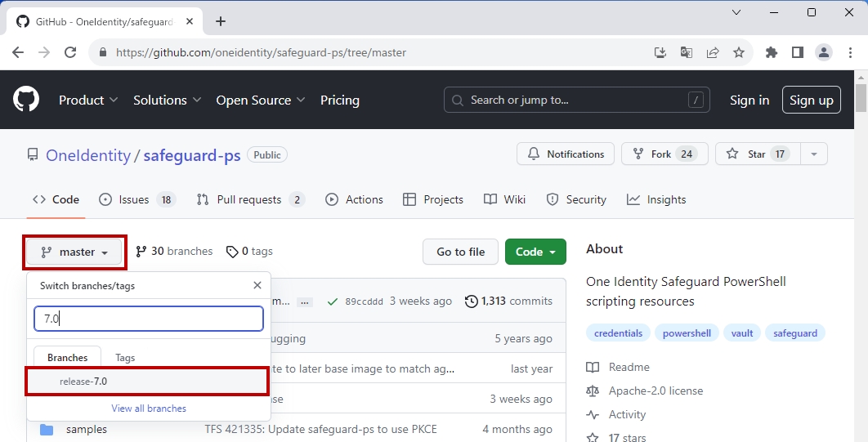This screenshot has width=868, height=442.
Task: Switch to the Tags tab in popup
Action: click(x=125, y=357)
